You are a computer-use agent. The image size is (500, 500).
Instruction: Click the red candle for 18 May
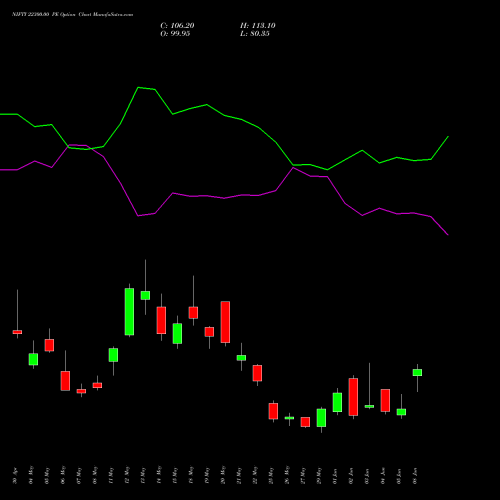pyautogui.click(x=193, y=313)
